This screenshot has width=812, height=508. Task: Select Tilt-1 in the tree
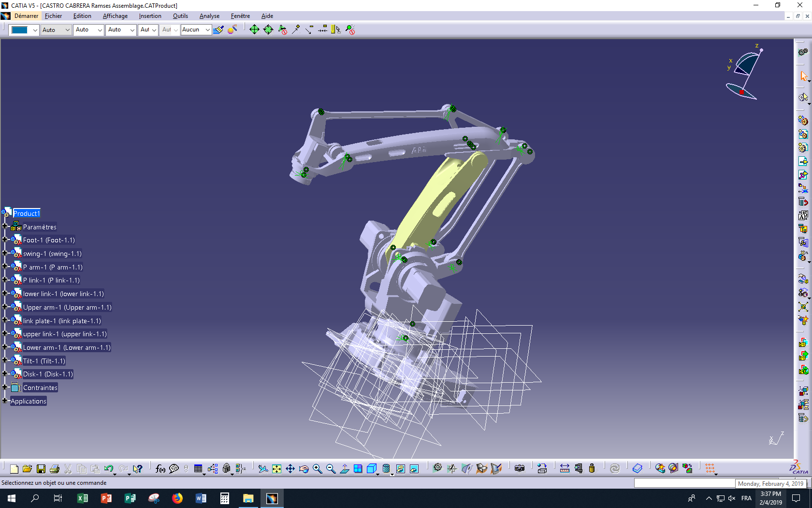pos(44,361)
